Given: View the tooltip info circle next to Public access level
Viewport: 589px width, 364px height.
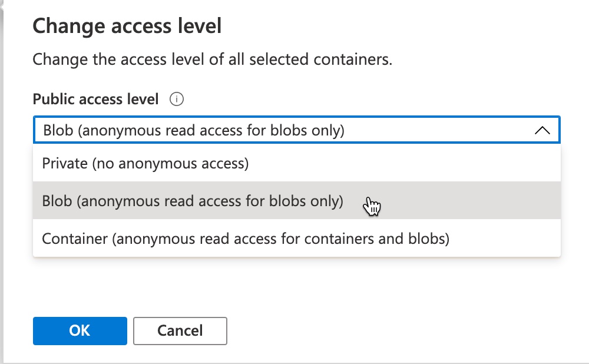Looking at the screenshot, I should [x=177, y=99].
